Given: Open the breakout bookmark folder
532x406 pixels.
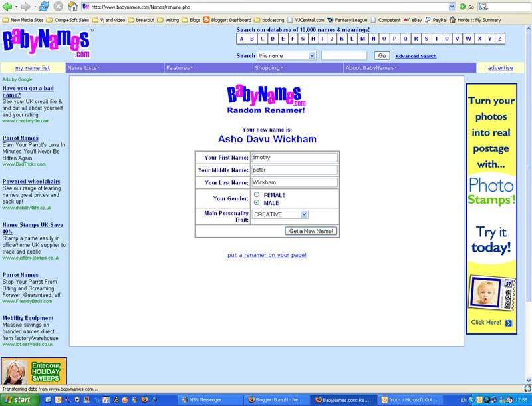Looking at the screenshot, I should point(141,20).
